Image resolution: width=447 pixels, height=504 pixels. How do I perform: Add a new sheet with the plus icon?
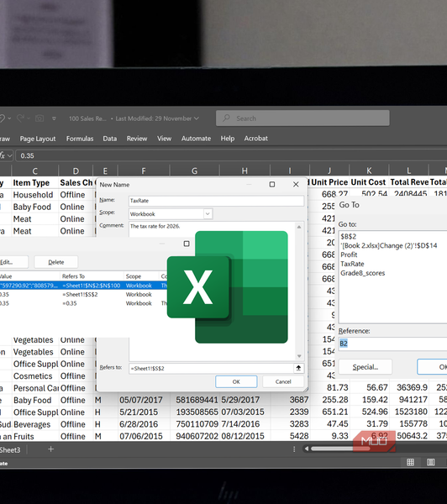click(50, 449)
